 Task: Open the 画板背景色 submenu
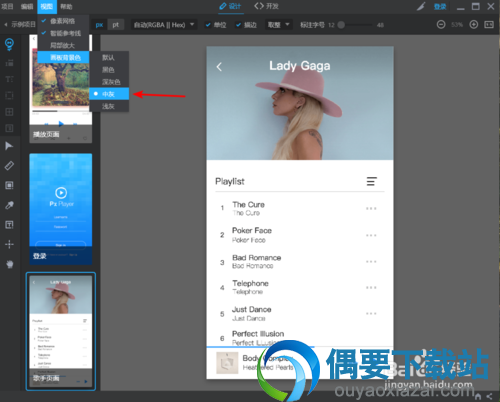(x=63, y=57)
